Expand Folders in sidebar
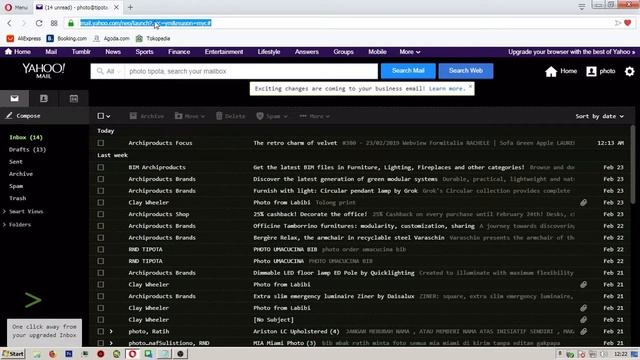This screenshot has width=640, height=360. (17, 224)
